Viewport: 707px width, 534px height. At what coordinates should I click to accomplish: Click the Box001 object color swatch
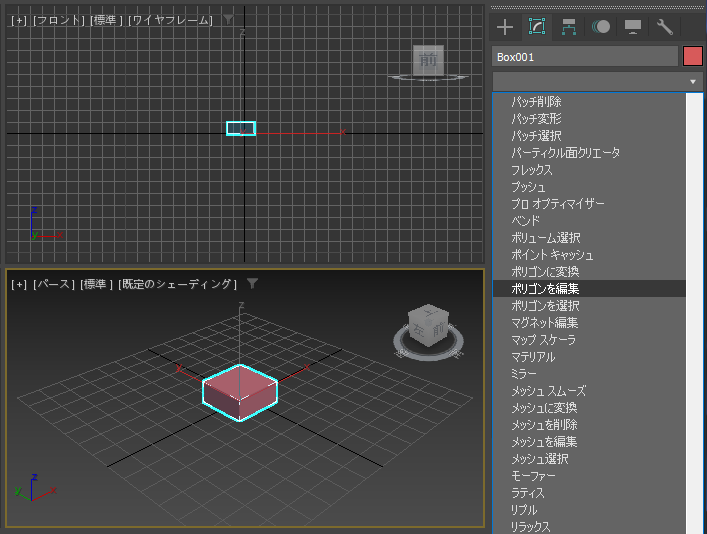pyautogui.click(x=693, y=57)
